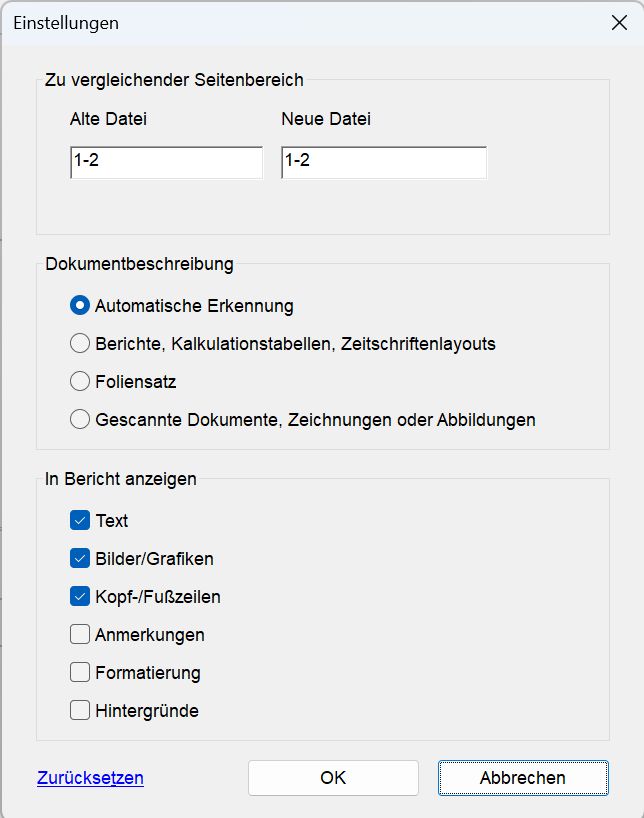This screenshot has width=644, height=818.
Task: Enable the Hintergründe checkbox
Action: [x=79, y=710]
